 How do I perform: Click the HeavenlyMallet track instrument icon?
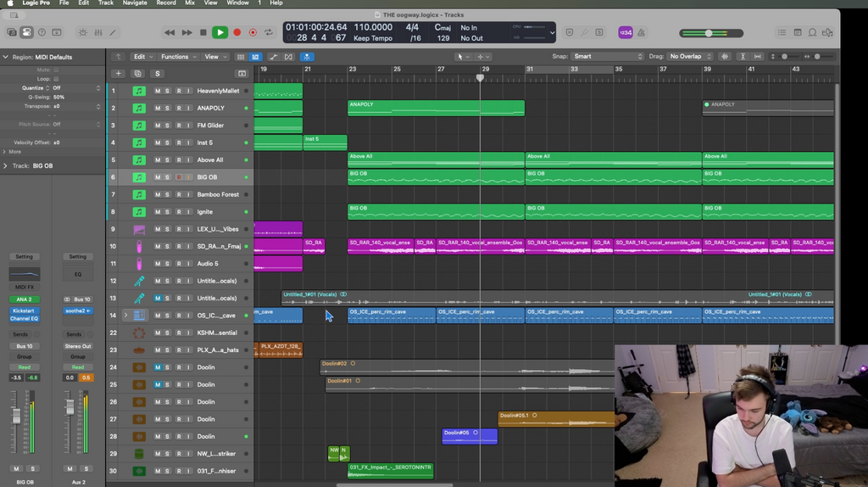(x=139, y=91)
